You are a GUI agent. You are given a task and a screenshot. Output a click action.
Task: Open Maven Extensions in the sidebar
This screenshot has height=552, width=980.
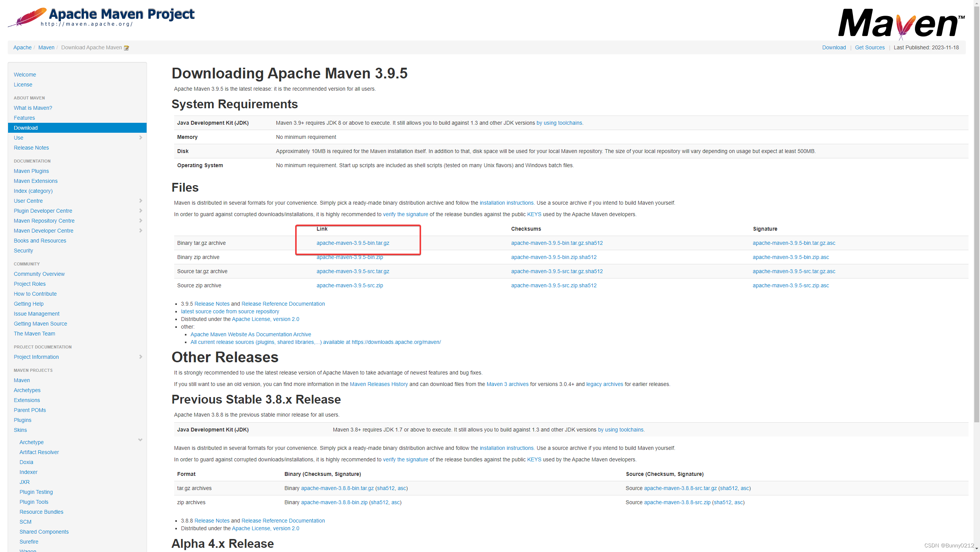click(x=36, y=181)
